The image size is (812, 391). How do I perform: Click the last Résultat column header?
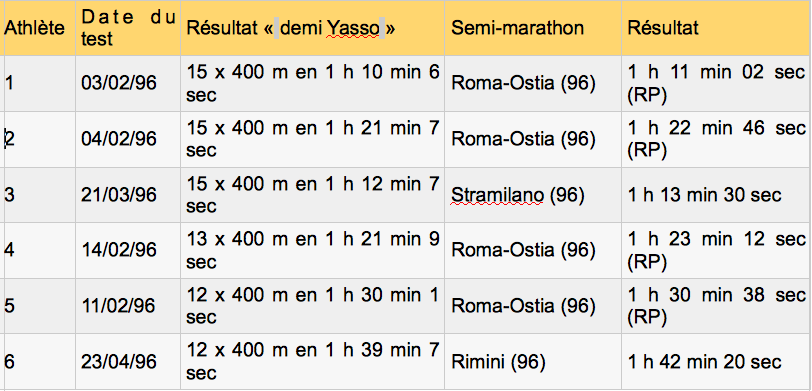716,28
